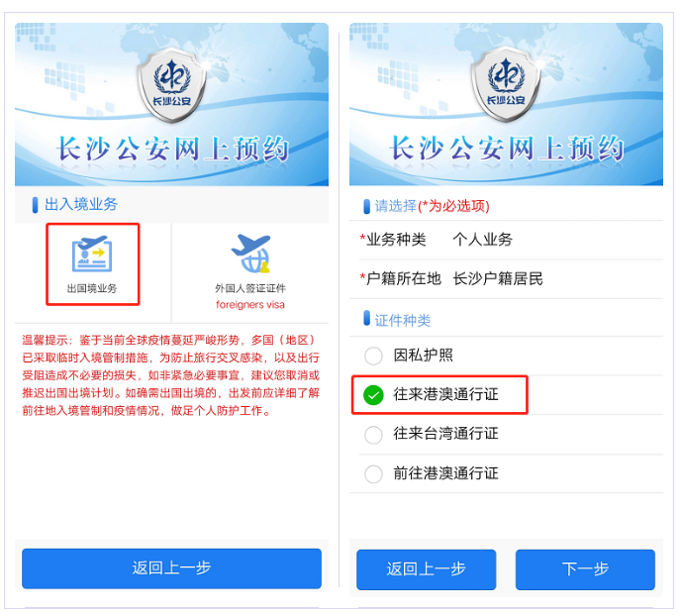The image size is (681, 616).
Task: Click 返回上一步 on the left screen
Action: pos(171,568)
